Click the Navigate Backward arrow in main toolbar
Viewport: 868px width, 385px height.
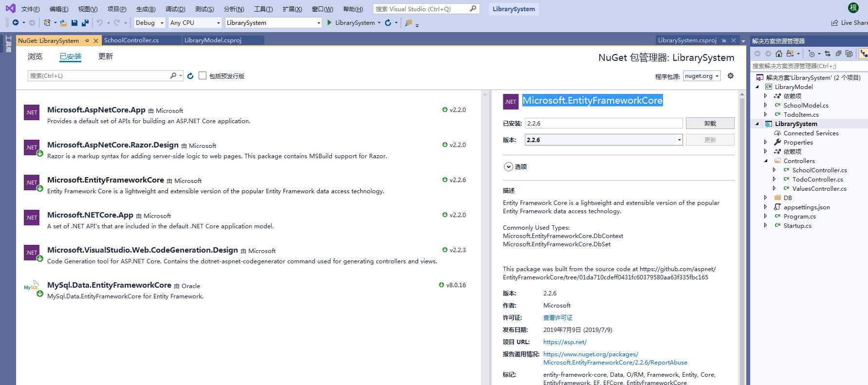(16, 22)
